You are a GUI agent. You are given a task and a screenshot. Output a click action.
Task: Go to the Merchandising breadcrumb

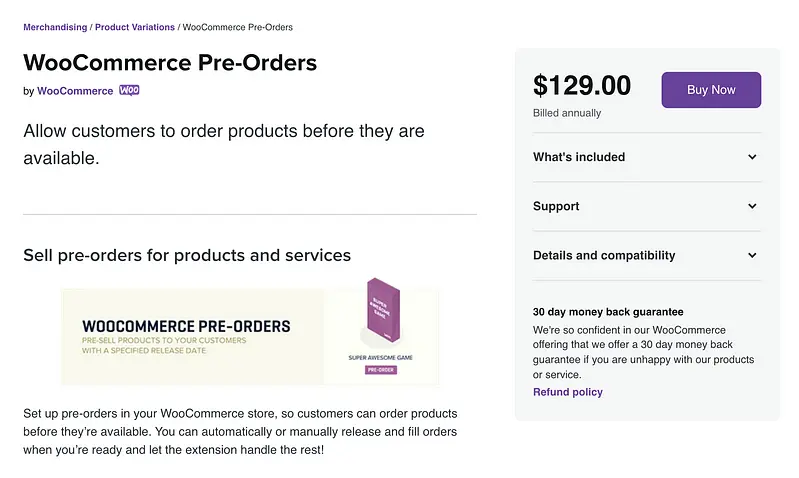[55, 27]
